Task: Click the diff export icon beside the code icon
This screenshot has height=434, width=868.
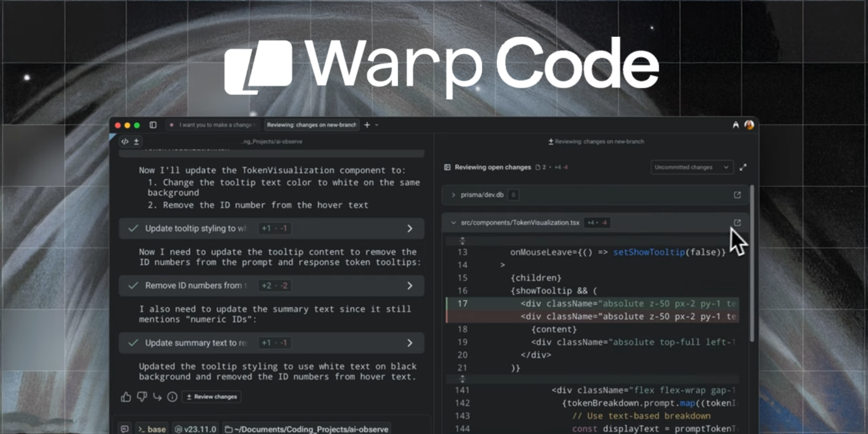Action: (136, 141)
